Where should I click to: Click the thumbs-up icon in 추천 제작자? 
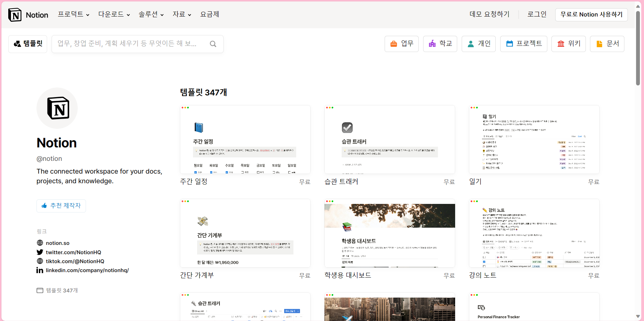(x=44, y=206)
